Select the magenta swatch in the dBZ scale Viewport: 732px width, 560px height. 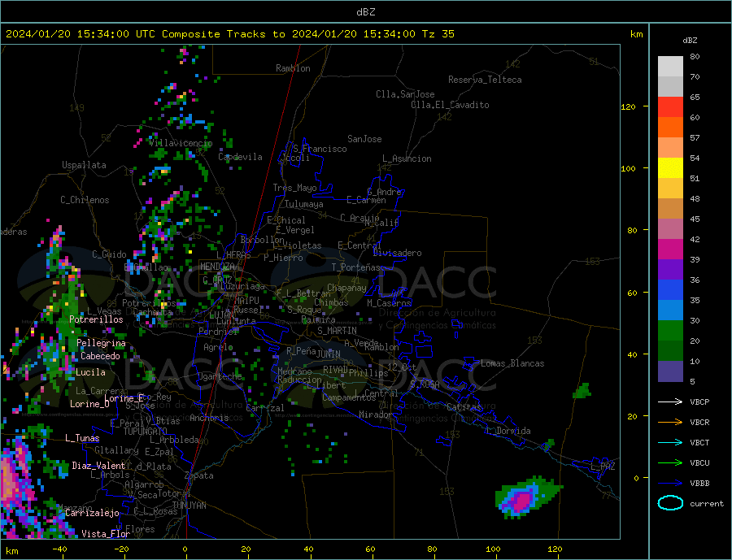[670, 250]
